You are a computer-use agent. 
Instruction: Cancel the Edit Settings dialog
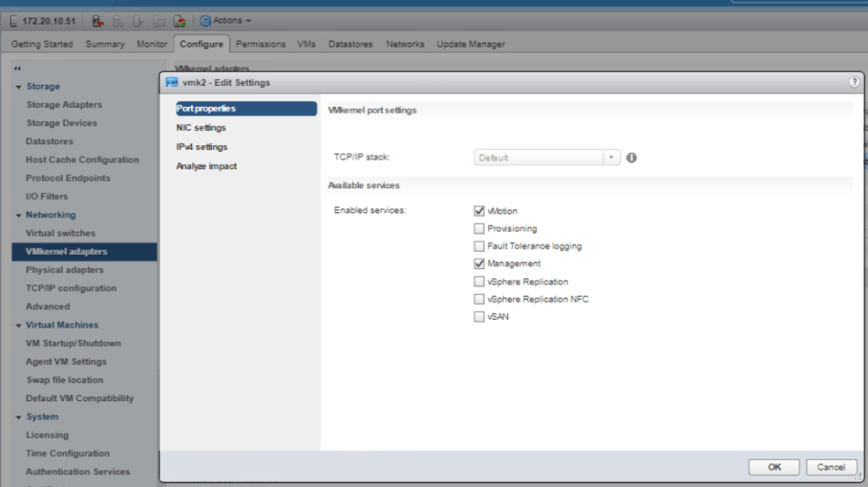pos(831,467)
